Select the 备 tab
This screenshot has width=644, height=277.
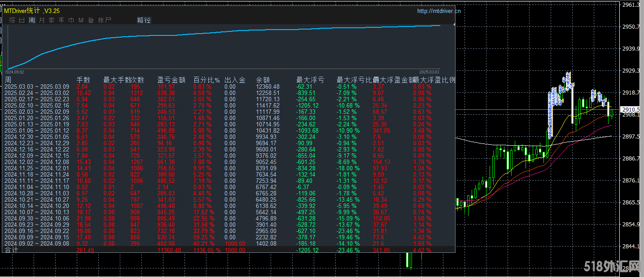[x=91, y=20]
